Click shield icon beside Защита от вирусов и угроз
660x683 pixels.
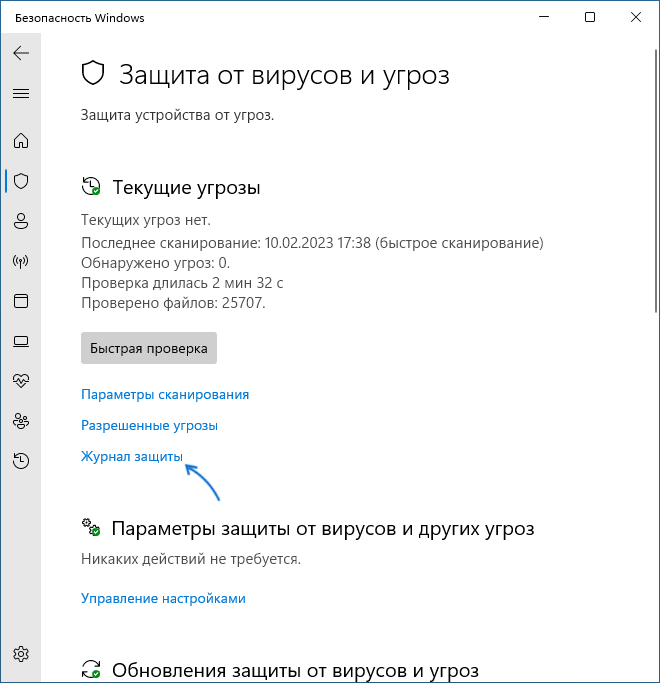[x=93, y=73]
